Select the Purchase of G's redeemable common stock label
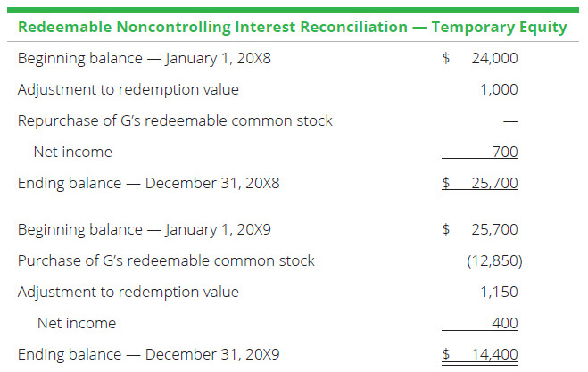Screen dimensions: 588x372 pyautogui.click(x=166, y=260)
